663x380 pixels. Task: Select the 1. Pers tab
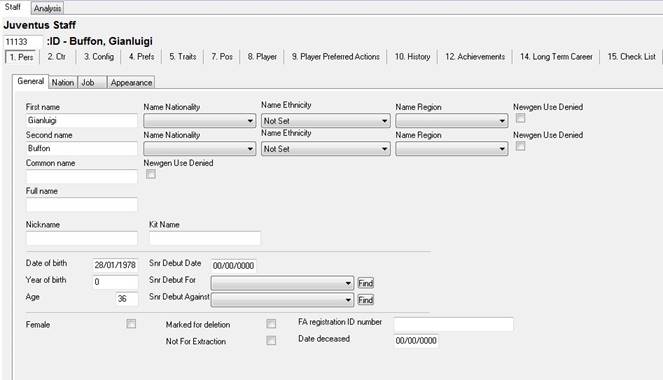coord(22,57)
